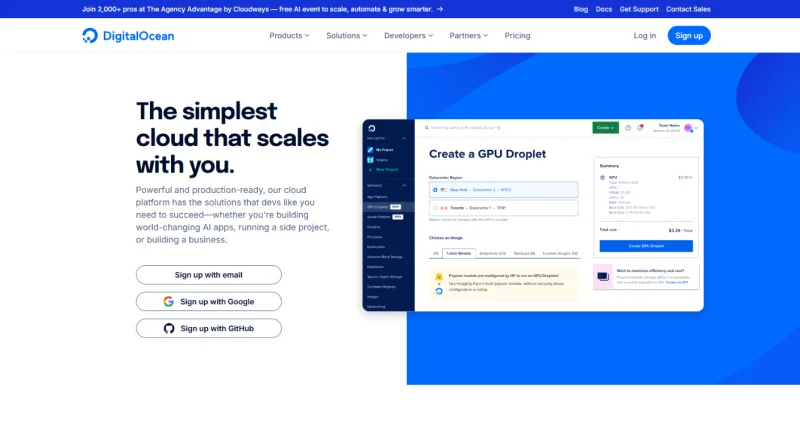The image size is (800, 436).
Task: Click the pink API window illustration icon
Action: (603, 276)
